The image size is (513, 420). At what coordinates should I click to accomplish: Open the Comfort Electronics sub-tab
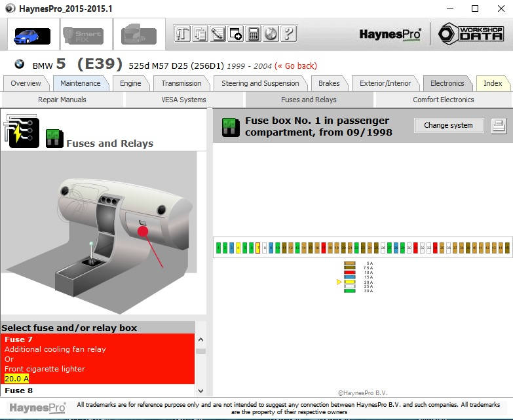tap(443, 100)
